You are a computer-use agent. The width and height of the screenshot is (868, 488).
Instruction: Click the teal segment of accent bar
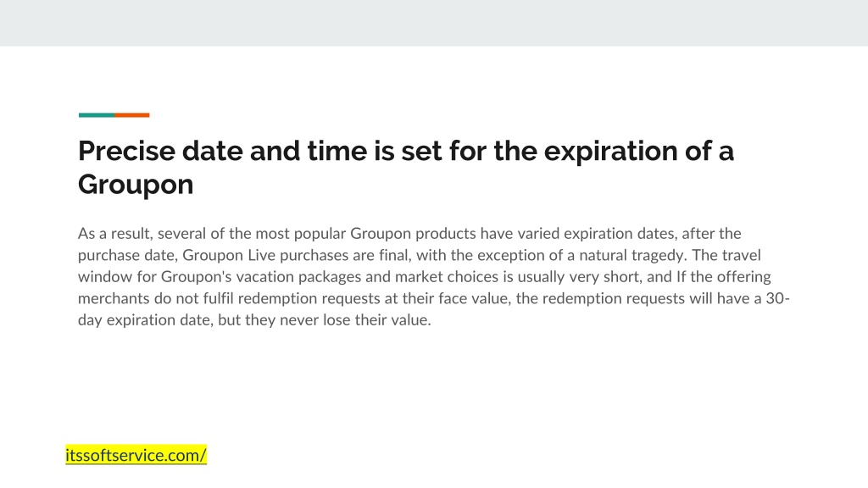tap(97, 115)
